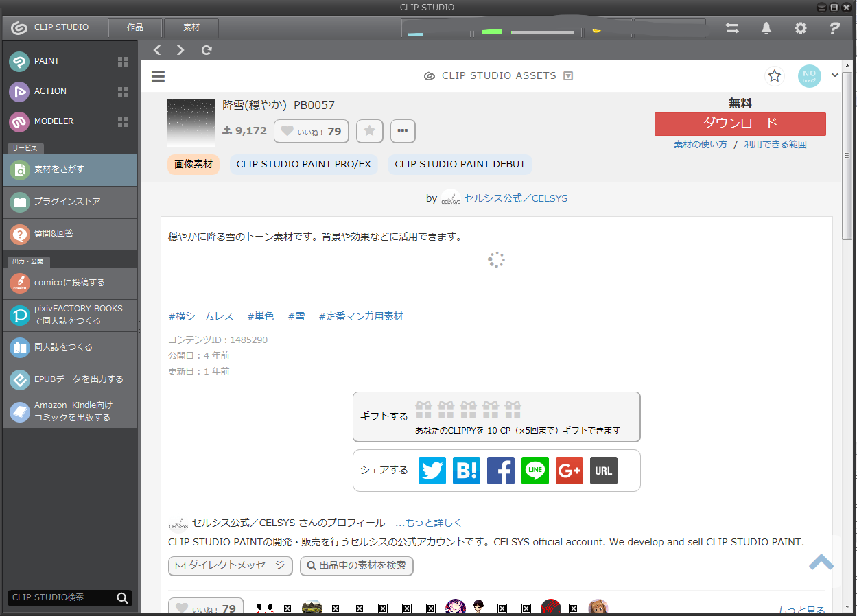This screenshot has height=616, width=857.
Task: Share the material on Twitter
Action: [x=432, y=471]
